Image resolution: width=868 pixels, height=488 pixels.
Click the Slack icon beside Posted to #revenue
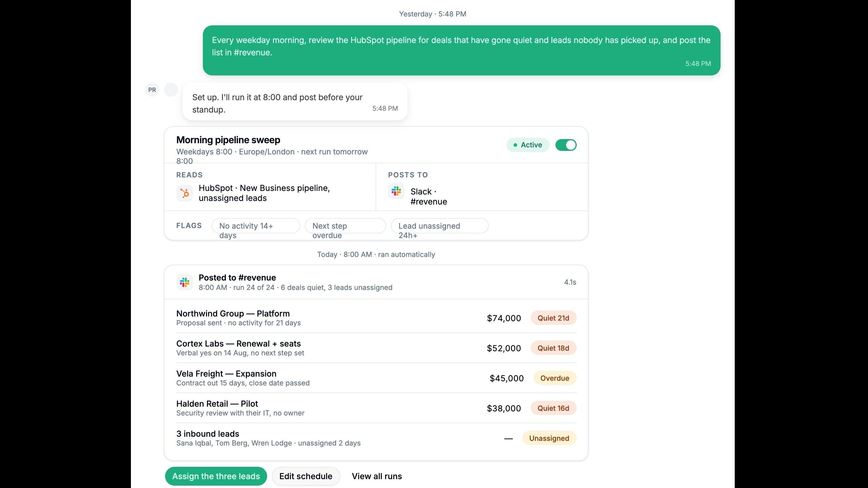click(184, 282)
